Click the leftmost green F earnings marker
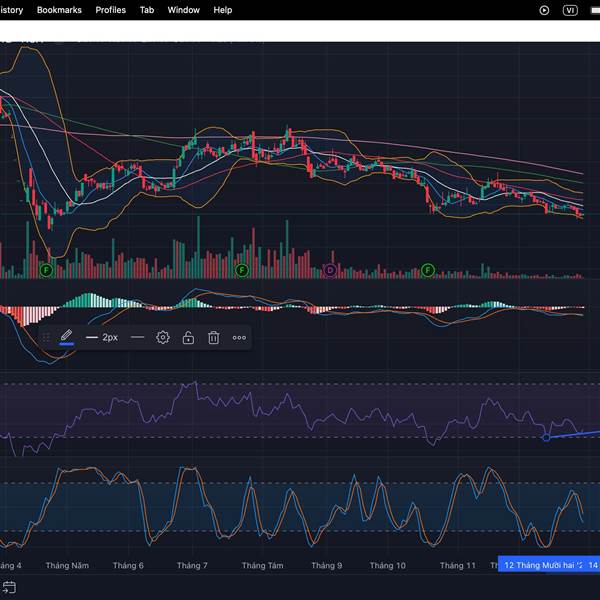The width and height of the screenshot is (600, 600). pyautogui.click(x=46, y=271)
